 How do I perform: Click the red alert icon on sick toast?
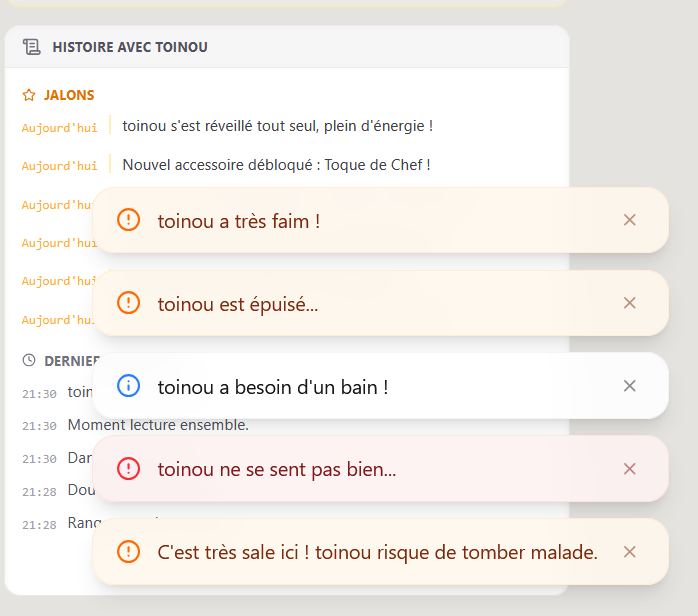point(129,468)
